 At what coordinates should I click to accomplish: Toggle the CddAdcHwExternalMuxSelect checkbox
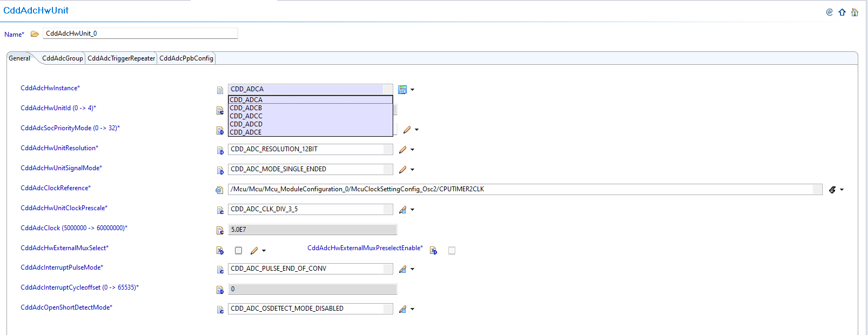click(x=238, y=251)
